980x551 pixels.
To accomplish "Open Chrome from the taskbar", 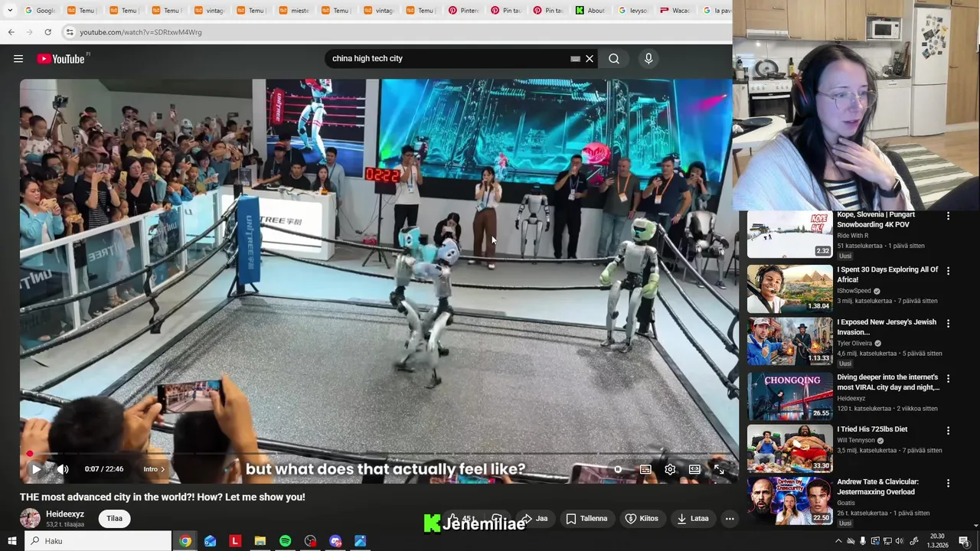I will (185, 541).
